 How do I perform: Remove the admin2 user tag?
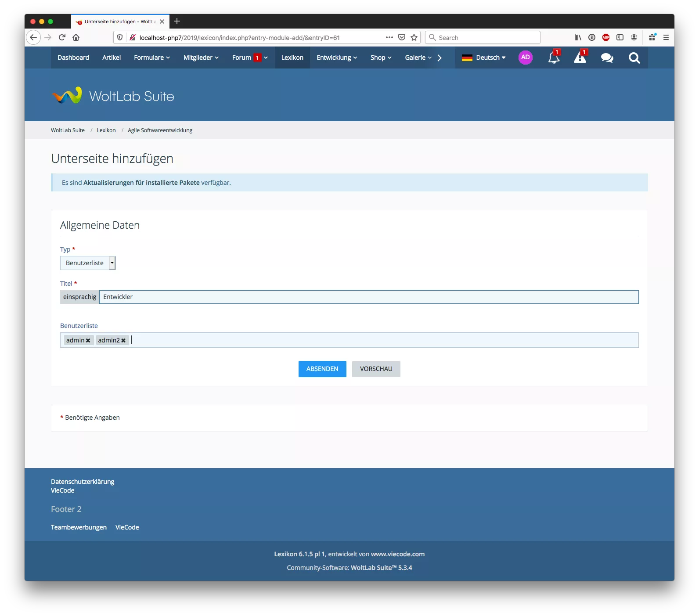point(123,341)
